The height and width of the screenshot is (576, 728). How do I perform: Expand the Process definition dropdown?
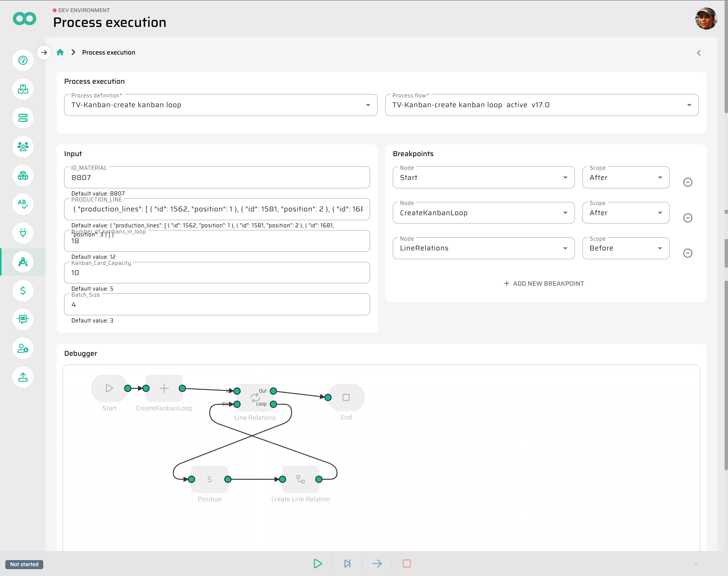[368, 105]
